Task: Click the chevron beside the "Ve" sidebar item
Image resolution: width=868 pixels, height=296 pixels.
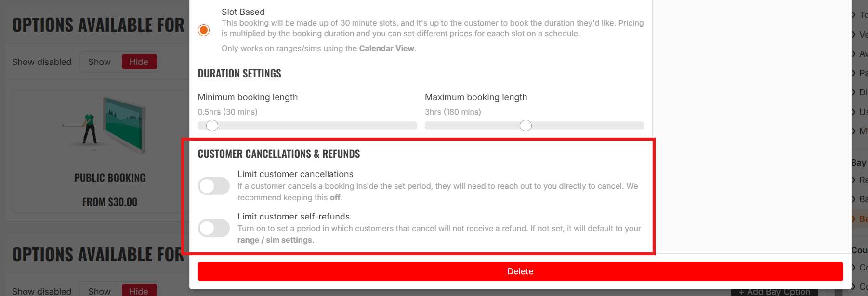Action: (x=854, y=35)
